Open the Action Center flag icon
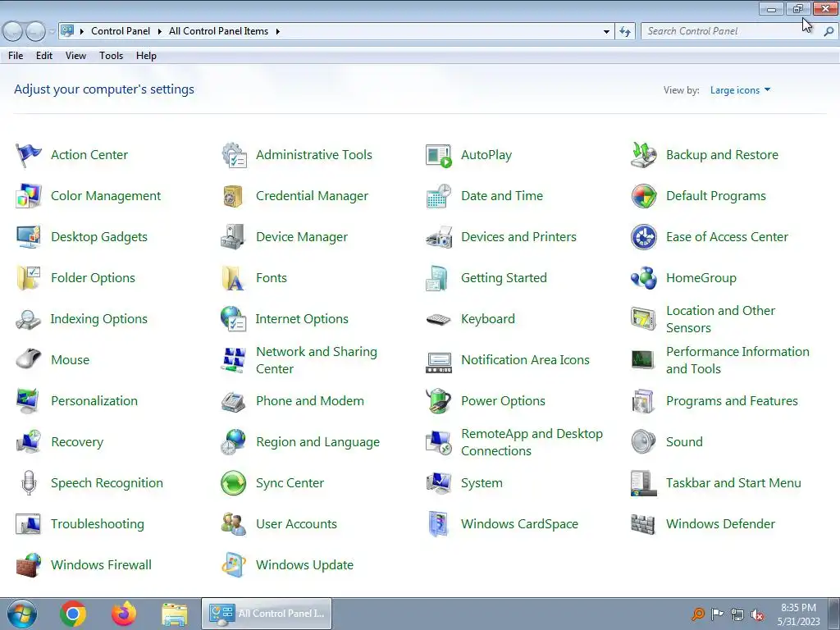 click(29, 155)
